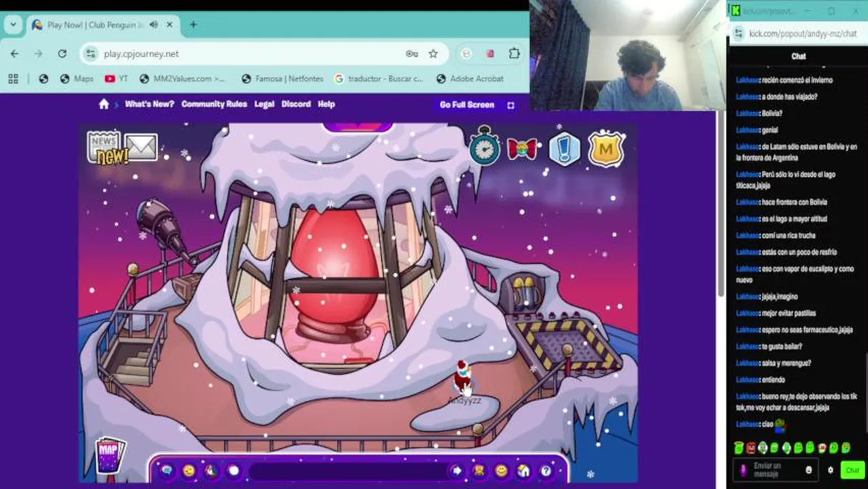Open a new browser tab

tap(193, 24)
